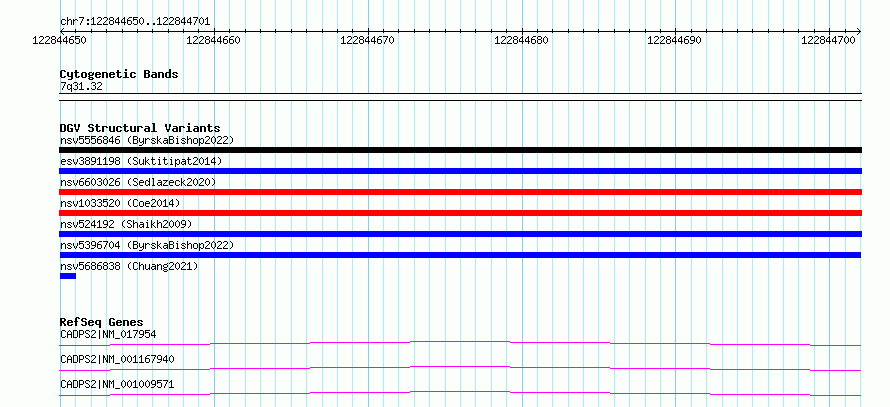Select esv3891198 (Suktitipat2014) label
Screen dimensions: 890x407
pyautogui.click(x=141, y=161)
